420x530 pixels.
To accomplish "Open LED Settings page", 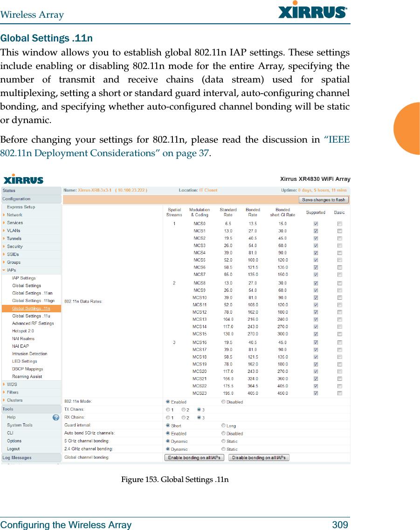I will click(x=24, y=361).
